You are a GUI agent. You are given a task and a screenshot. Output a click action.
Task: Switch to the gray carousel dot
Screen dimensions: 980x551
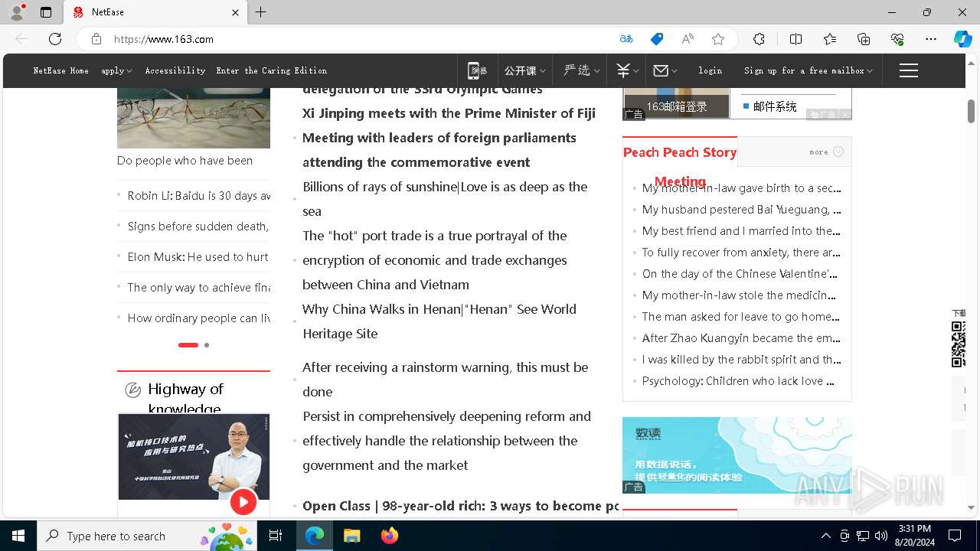click(x=207, y=345)
